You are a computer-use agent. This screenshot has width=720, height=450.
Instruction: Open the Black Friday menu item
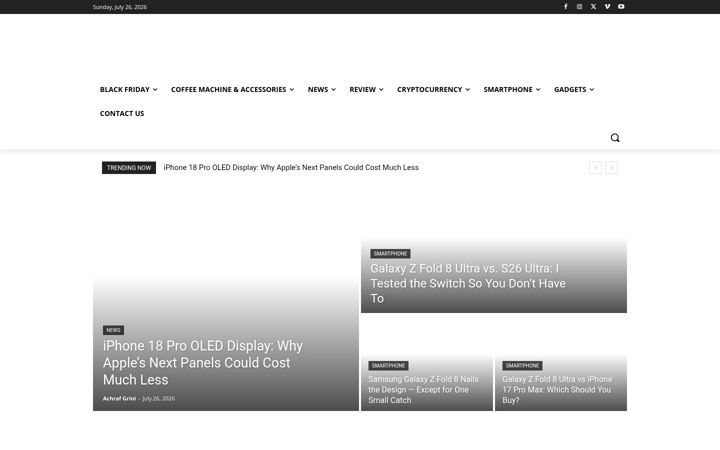coord(125,90)
